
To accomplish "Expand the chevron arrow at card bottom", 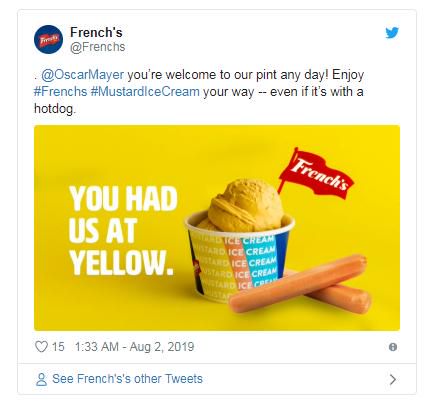I will coord(393,379).
